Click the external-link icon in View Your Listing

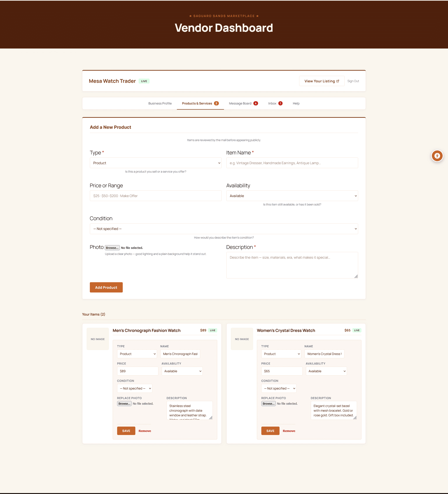pos(338,81)
